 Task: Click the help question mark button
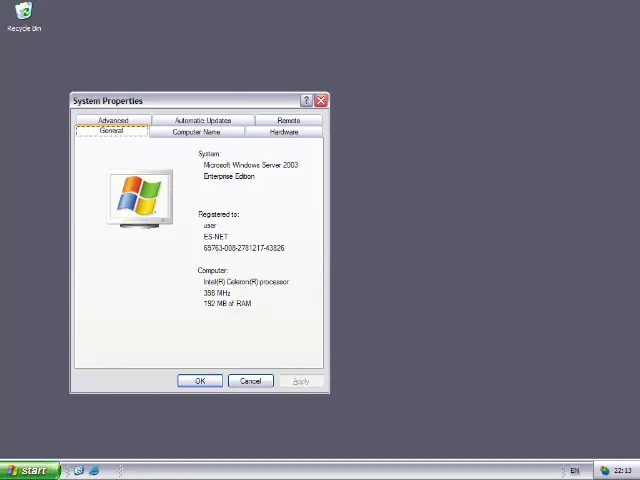pyautogui.click(x=307, y=100)
